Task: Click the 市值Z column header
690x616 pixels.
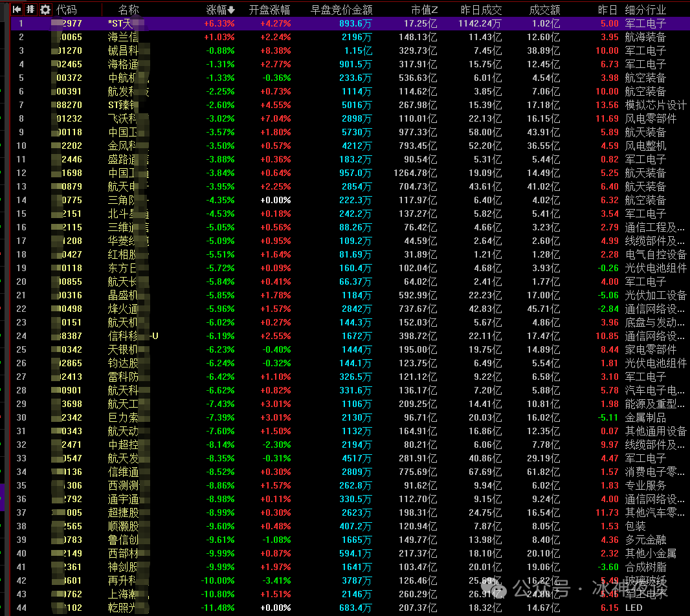Action: click(424, 10)
